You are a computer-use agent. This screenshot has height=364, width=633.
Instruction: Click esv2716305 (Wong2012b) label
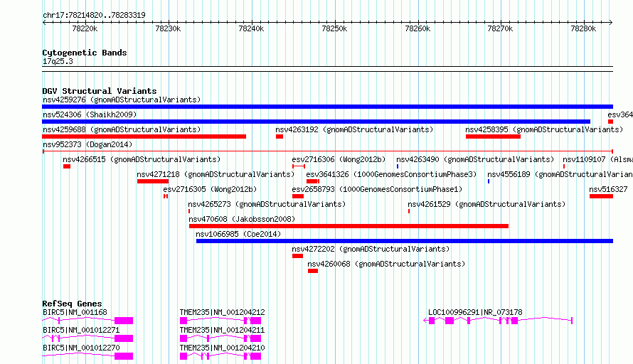[x=210, y=189]
